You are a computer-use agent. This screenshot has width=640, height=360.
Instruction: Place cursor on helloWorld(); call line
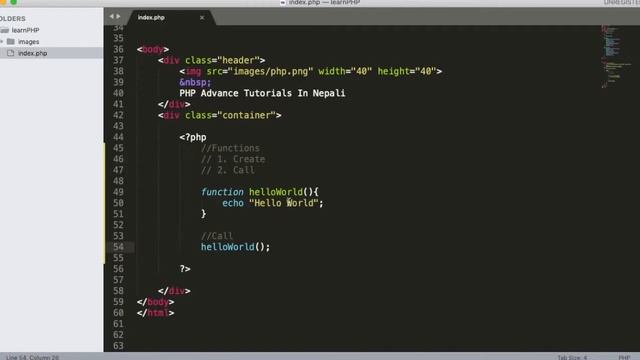[235, 247]
